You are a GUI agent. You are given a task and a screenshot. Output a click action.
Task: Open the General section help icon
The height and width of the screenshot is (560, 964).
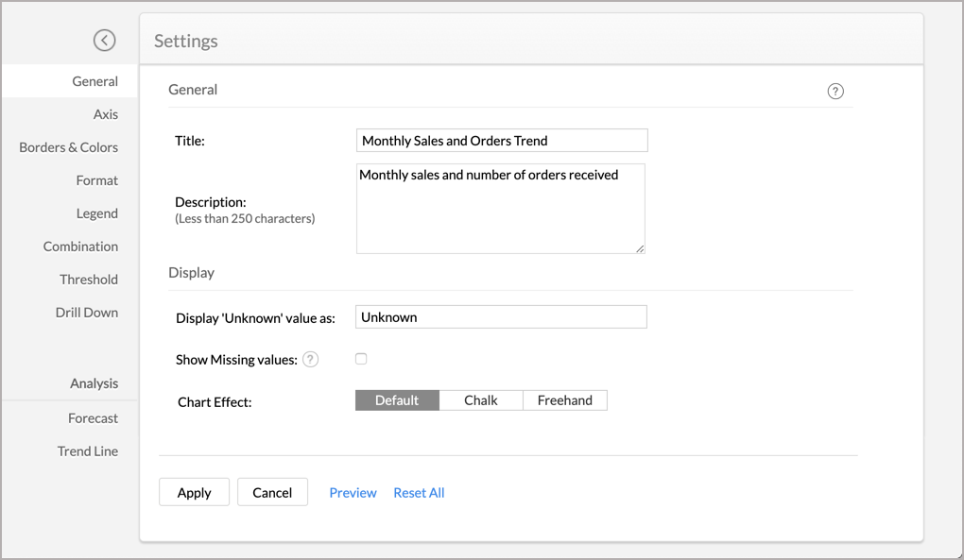point(835,92)
